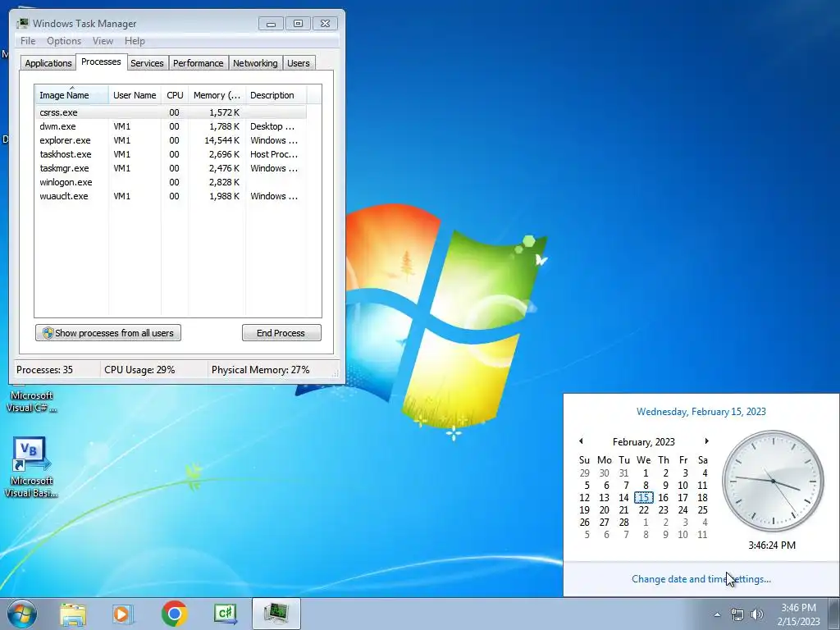
Task: Click the Task Manager title bar icon
Action: [x=22, y=23]
